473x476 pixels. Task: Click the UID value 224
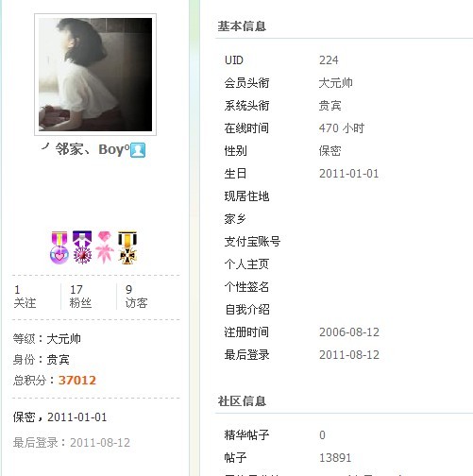tap(329, 60)
